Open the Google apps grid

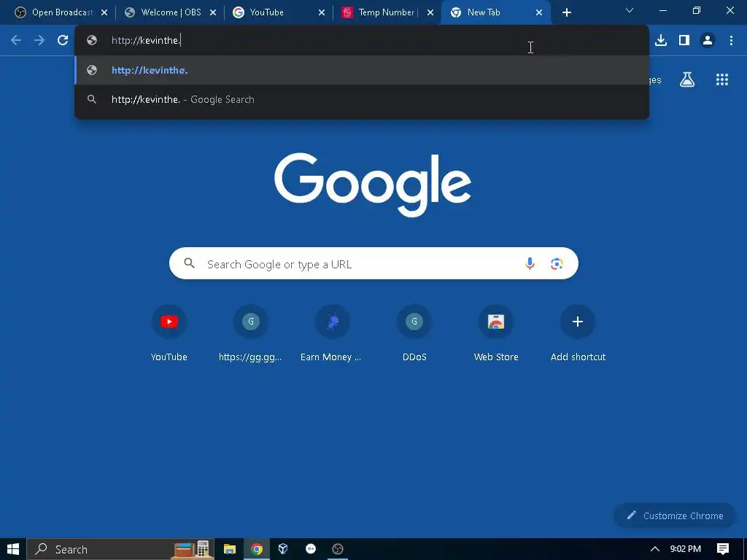point(722,79)
